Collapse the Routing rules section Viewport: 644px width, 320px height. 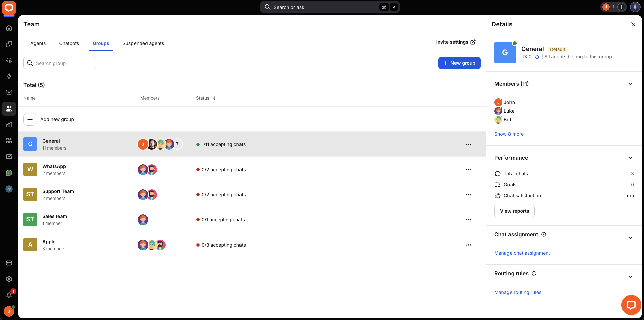630,277
